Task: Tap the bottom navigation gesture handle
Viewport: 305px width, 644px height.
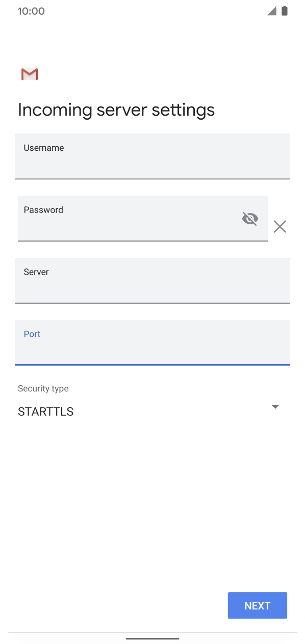Action: [x=152, y=638]
